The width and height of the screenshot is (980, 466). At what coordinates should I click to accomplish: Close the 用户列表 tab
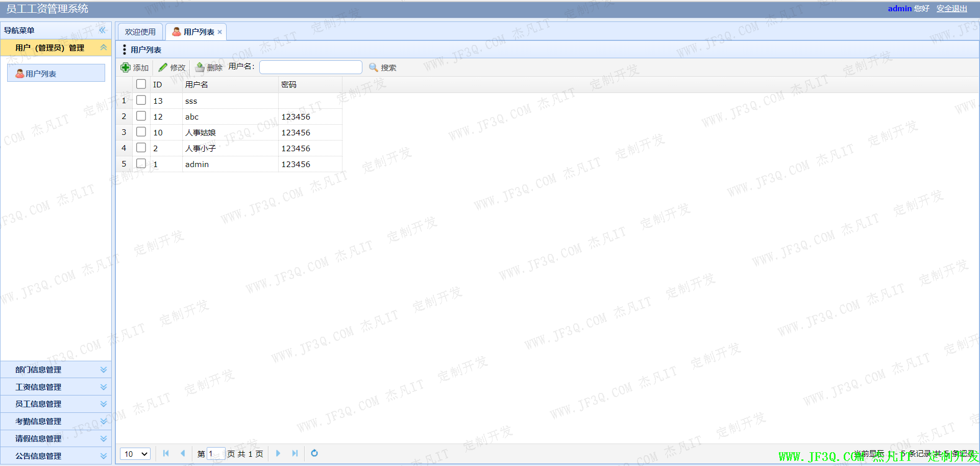220,32
